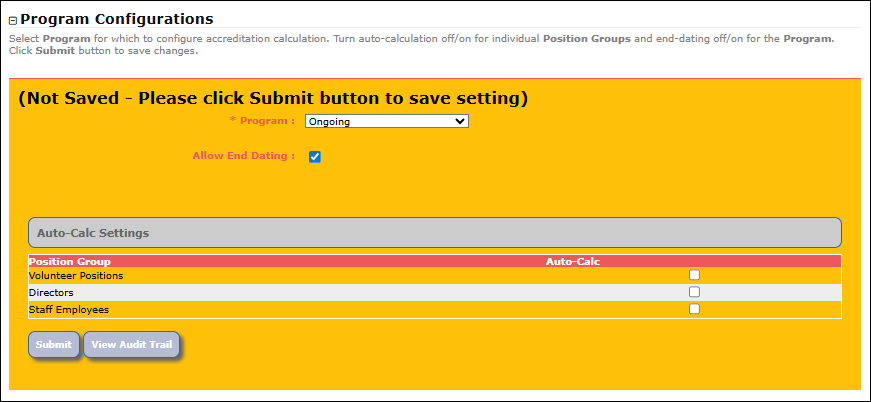The height and width of the screenshot is (402, 871).
Task: Click the Auto-Calc column header
Action: [573, 262]
